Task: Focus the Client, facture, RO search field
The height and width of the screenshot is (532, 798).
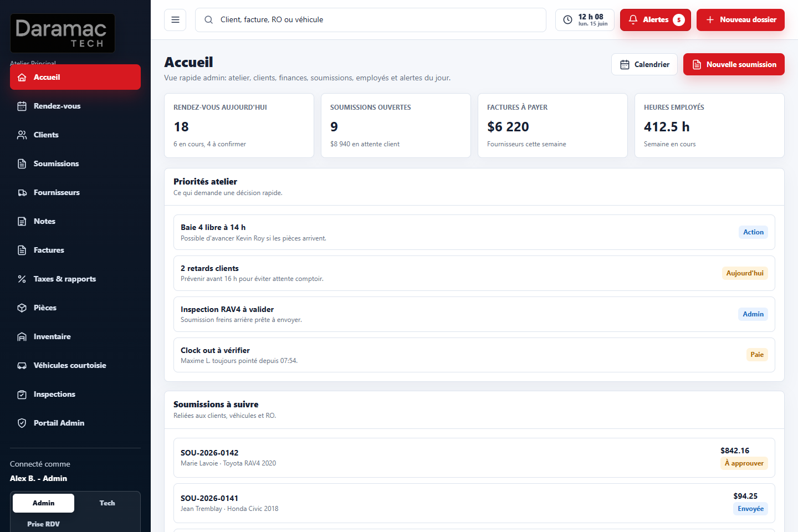Action: pos(371,20)
